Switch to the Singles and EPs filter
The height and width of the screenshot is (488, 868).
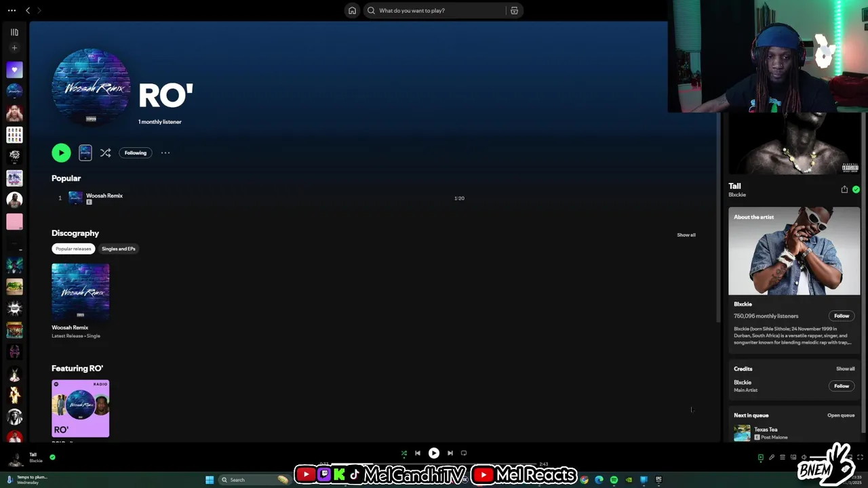click(119, 249)
